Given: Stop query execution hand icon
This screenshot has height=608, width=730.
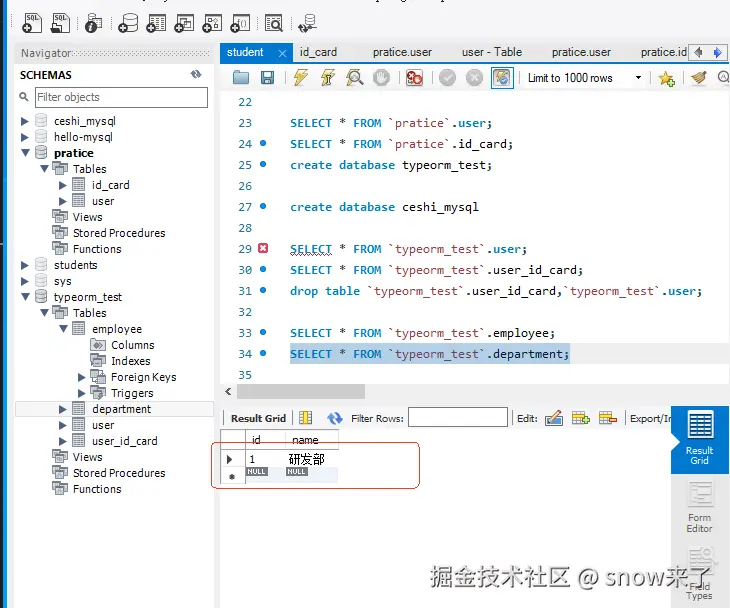Looking at the screenshot, I should pos(381,77).
